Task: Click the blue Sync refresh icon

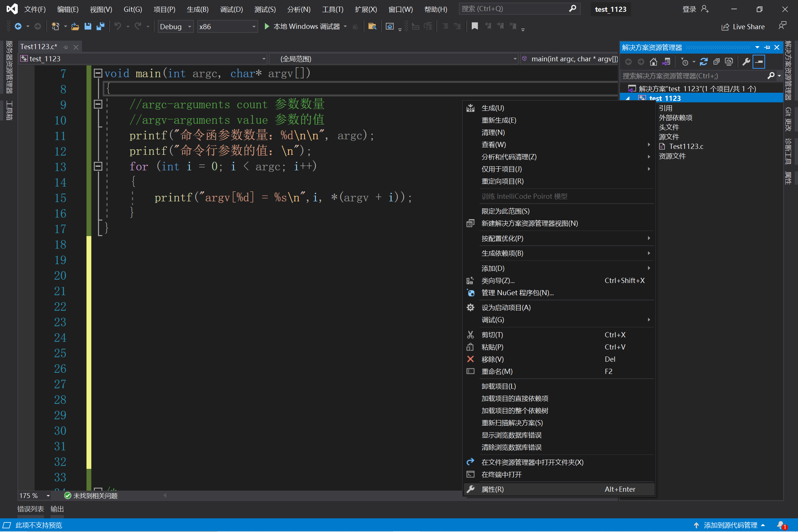Action: 703,62
